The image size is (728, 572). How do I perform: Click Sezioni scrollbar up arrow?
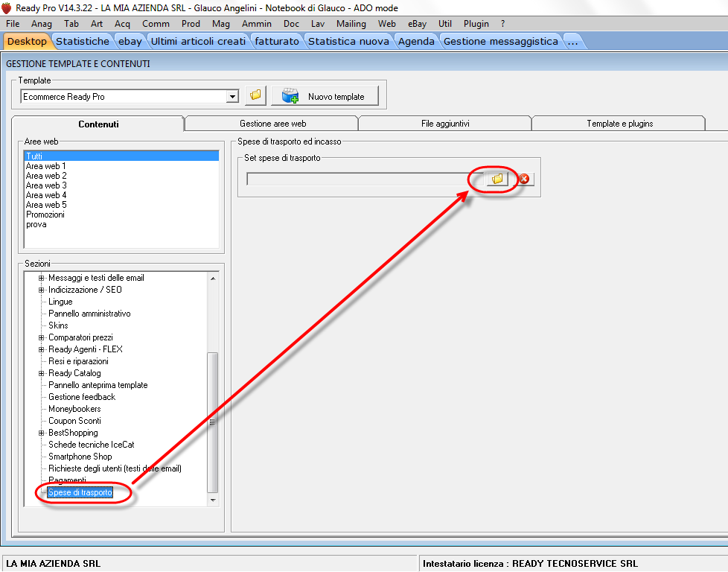[x=213, y=279]
